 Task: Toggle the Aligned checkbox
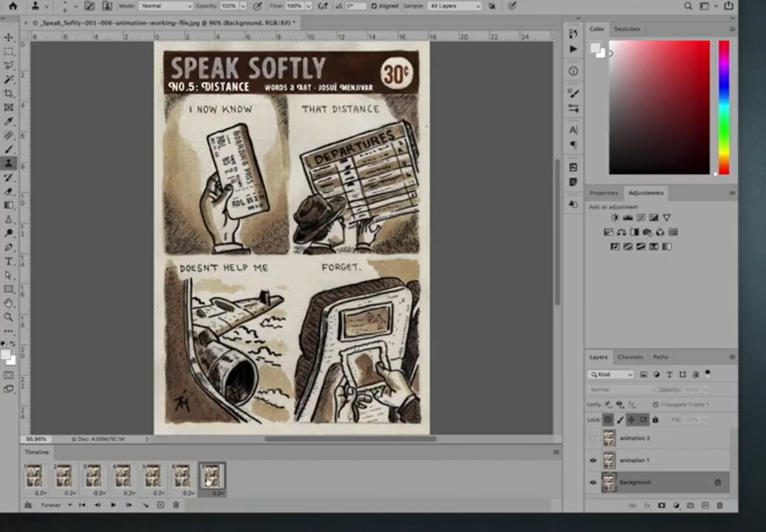pos(374,6)
